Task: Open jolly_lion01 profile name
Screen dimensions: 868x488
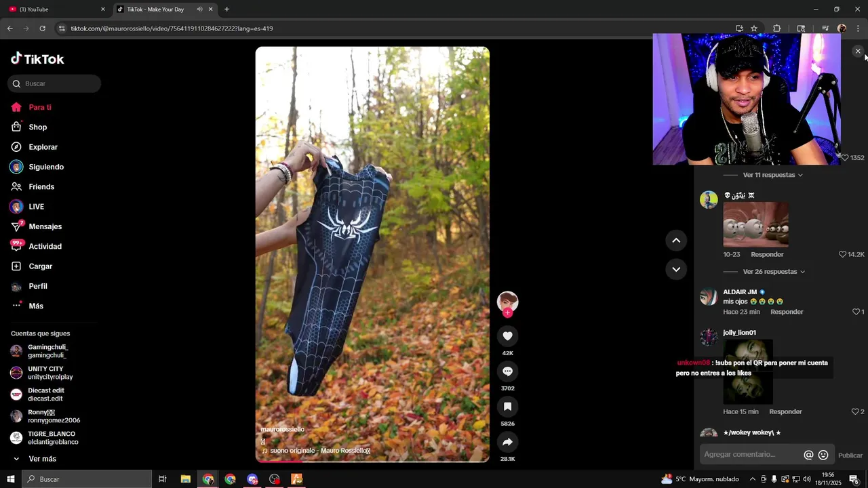Action: (x=739, y=333)
